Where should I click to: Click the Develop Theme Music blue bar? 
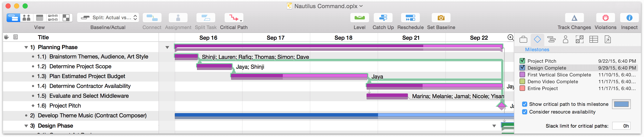344,116
